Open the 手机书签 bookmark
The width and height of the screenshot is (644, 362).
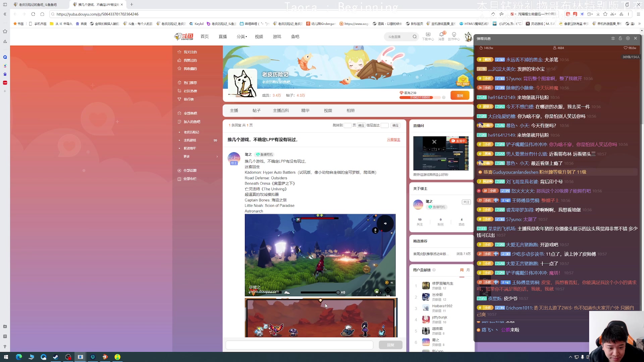pyautogui.click(x=38, y=24)
